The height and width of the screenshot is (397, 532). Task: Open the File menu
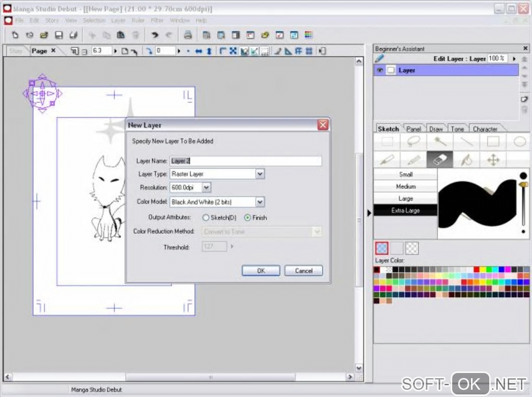point(19,20)
